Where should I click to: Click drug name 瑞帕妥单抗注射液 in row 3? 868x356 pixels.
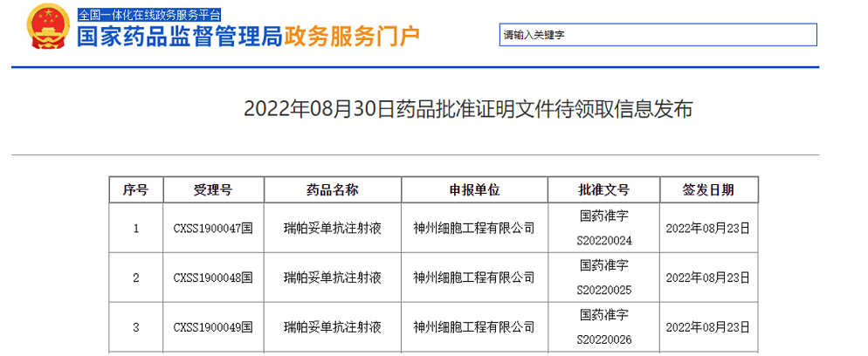[x=332, y=327]
